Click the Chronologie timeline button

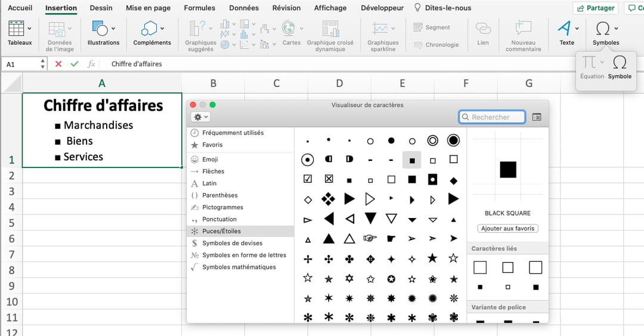pyautogui.click(x=436, y=45)
